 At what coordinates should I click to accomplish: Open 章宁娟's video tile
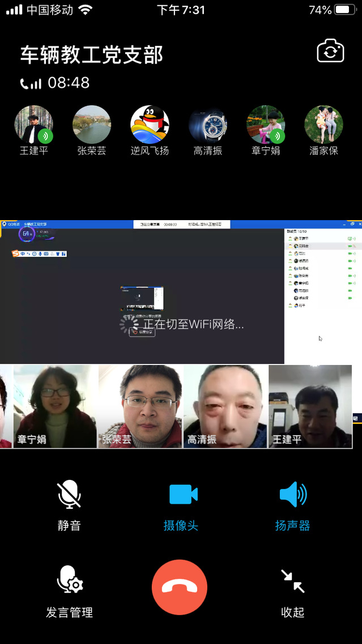(55, 406)
